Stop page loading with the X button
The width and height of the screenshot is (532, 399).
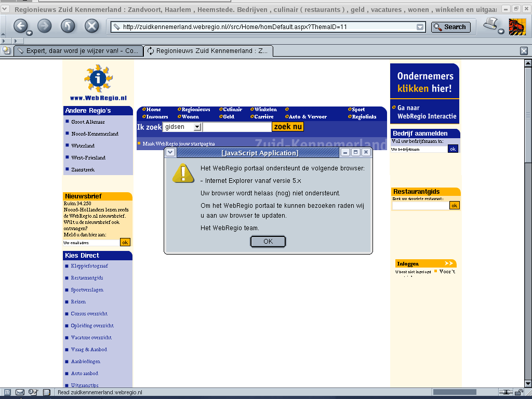[91, 26]
